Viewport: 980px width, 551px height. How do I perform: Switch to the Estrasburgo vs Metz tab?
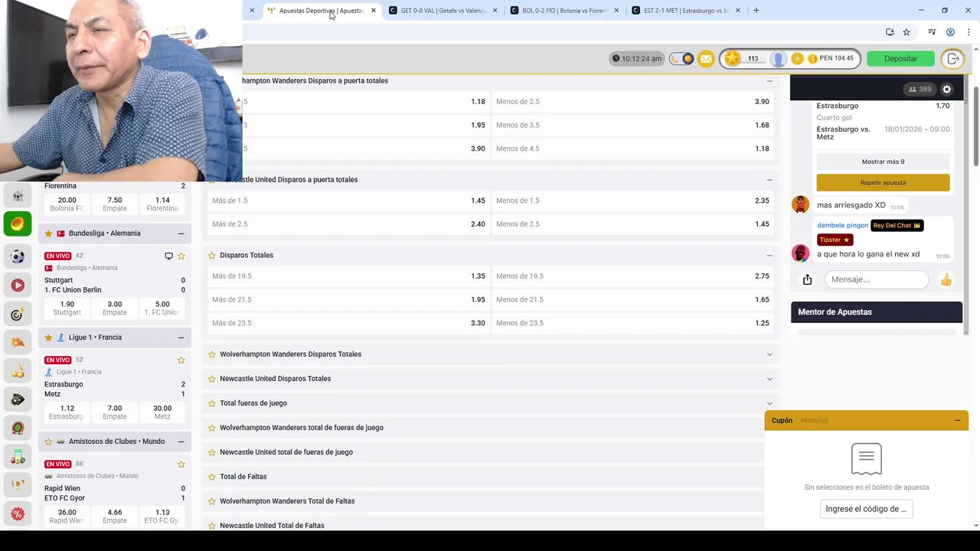click(686, 11)
